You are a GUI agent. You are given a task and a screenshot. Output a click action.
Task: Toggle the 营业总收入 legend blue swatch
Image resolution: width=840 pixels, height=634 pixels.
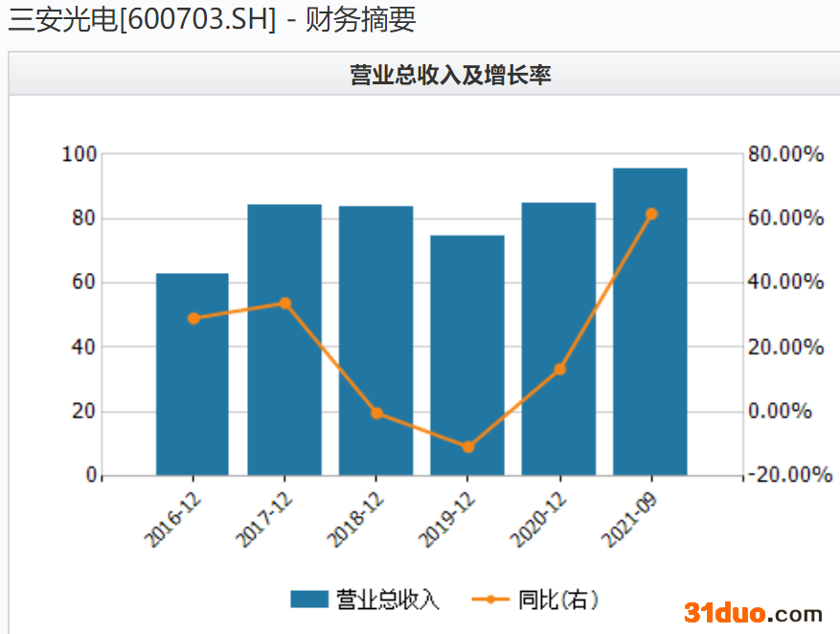[309, 600]
